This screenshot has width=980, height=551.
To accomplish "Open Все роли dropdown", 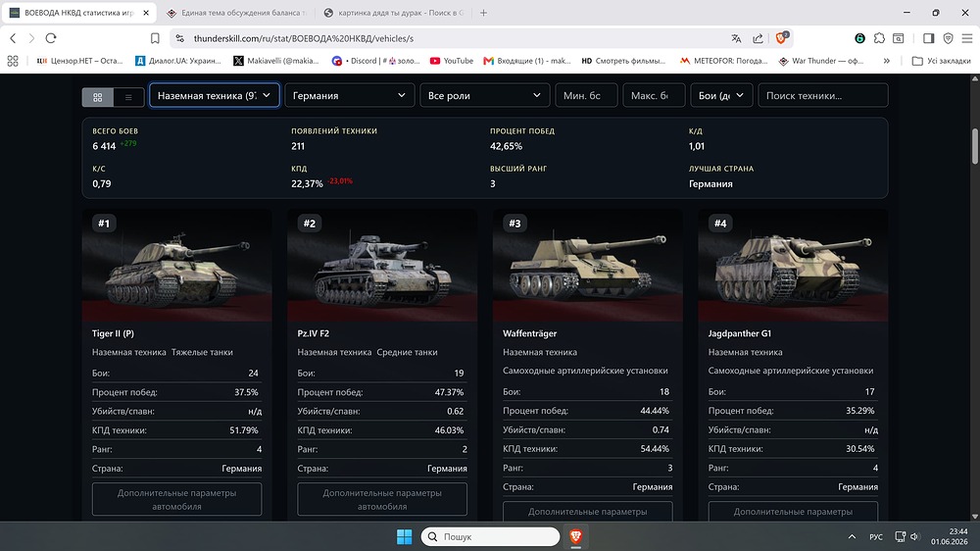I will coord(484,96).
